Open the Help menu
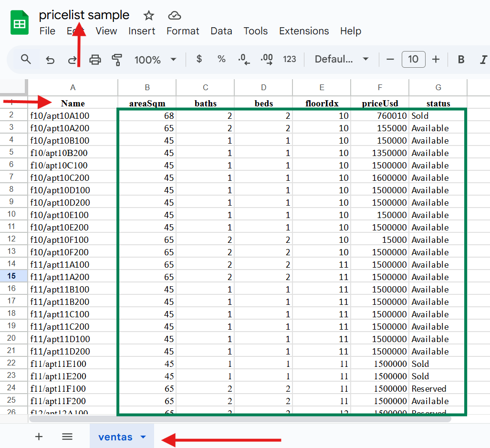 click(x=351, y=31)
